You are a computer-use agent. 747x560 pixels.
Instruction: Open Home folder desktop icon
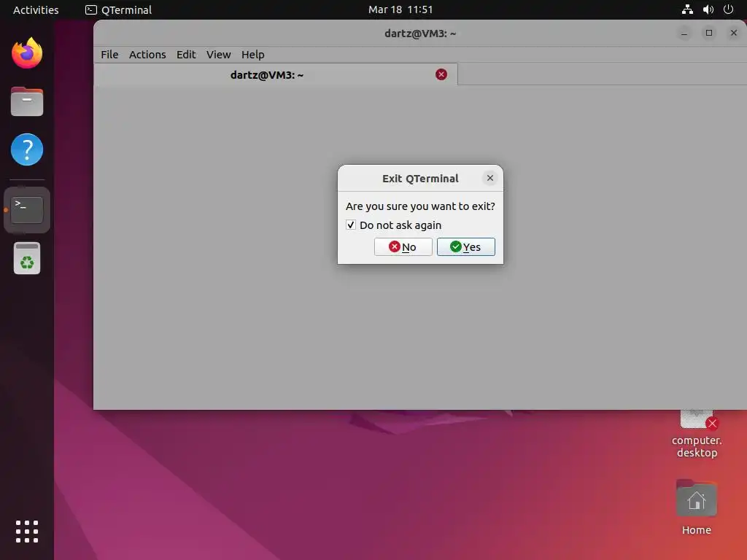coord(697,507)
